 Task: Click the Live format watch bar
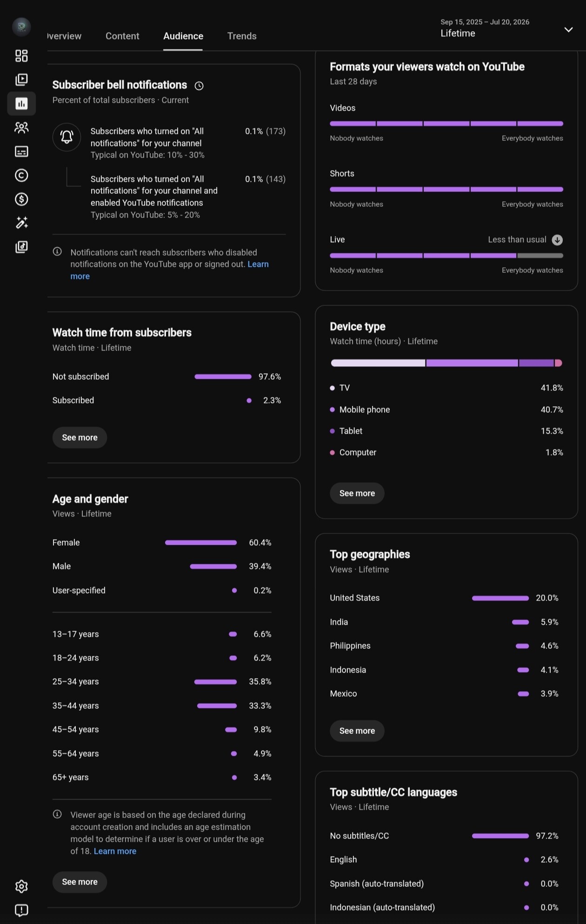[446, 256]
